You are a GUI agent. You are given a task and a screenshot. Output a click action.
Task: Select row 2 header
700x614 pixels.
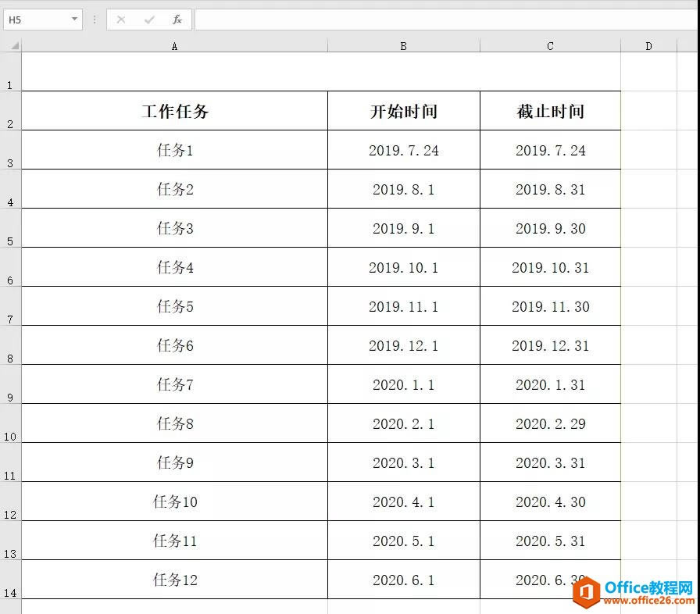[10, 111]
